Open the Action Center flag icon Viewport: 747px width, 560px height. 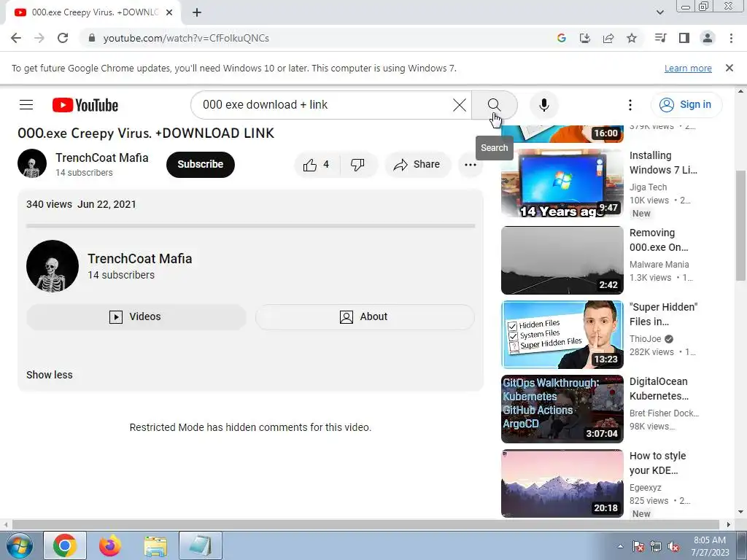tap(638, 546)
